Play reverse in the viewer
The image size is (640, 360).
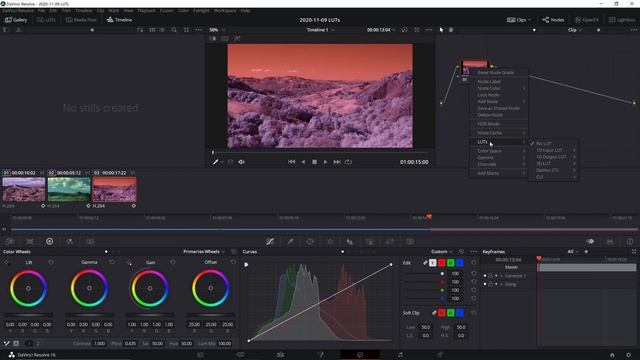click(303, 162)
